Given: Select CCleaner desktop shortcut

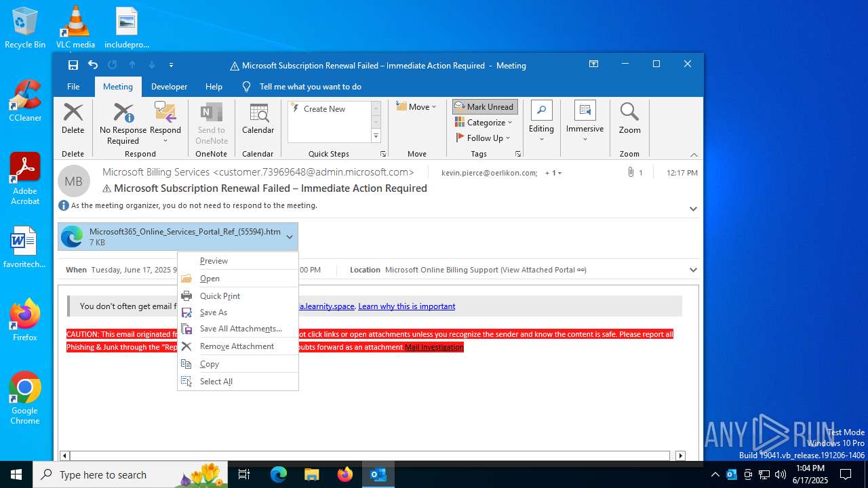Looking at the screenshot, I should 25,101.
